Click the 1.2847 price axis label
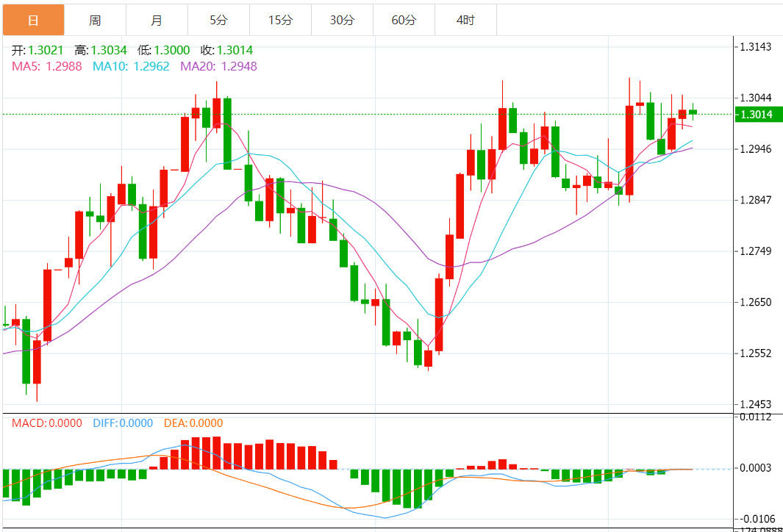 point(755,200)
